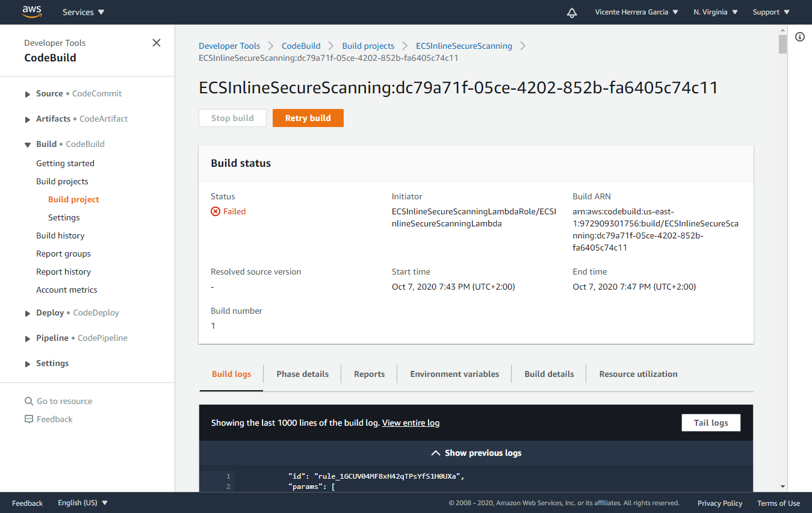Open Getting started in sidebar

(x=65, y=163)
